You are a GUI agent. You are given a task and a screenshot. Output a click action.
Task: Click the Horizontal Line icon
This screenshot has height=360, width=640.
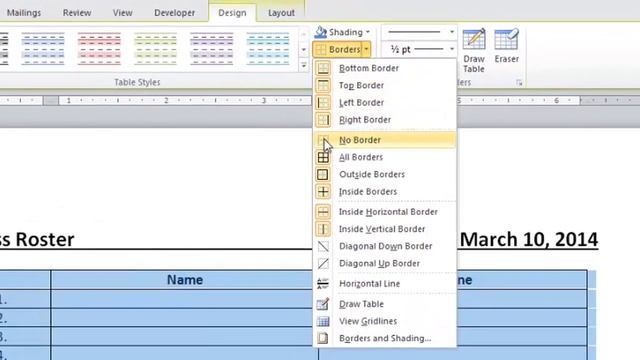[x=323, y=284]
